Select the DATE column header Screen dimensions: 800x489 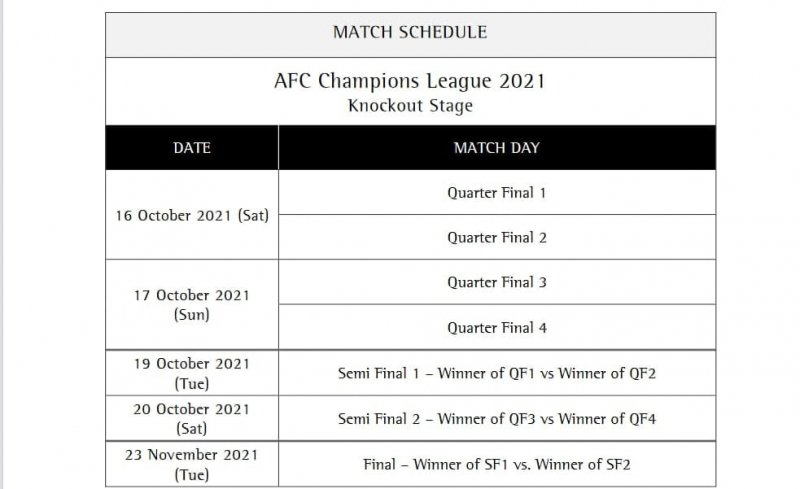tap(192, 148)
